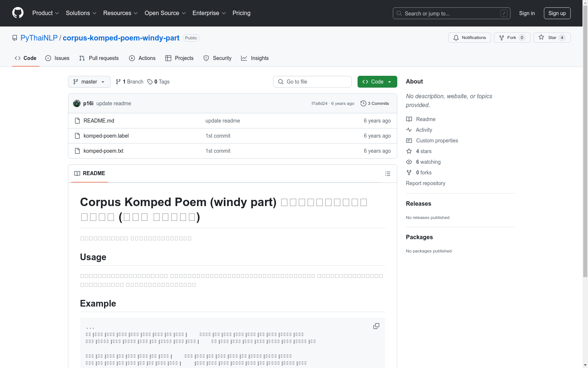Image resolution: width=588 pixels, height=368 pixels.
Task: Click the stars icon in About
Action: click(x=409, y=151)
